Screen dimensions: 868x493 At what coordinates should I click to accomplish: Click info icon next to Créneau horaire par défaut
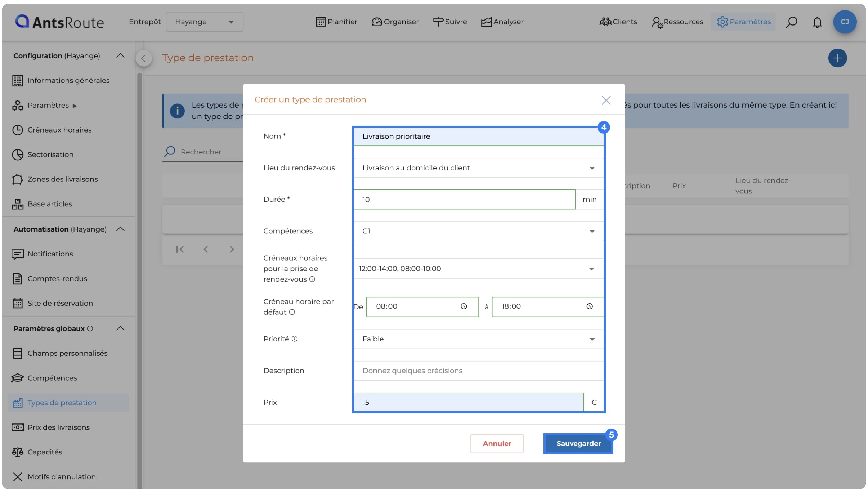click(x=292, y=312)
